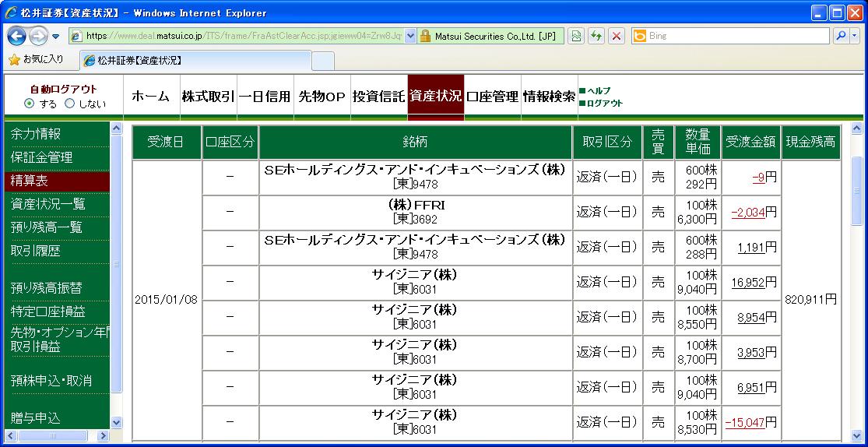
Task: Click the 受渡金額 column header
Action: click(751, 143)
